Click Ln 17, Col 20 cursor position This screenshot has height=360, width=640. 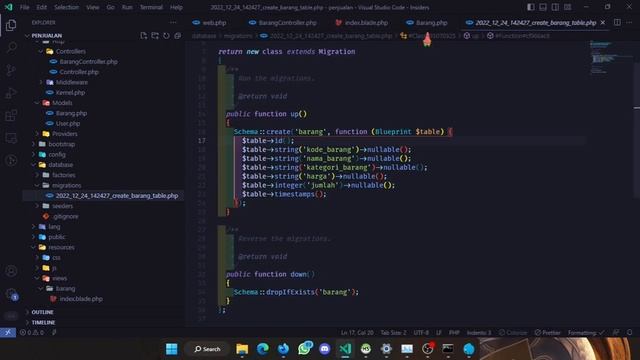357,333
